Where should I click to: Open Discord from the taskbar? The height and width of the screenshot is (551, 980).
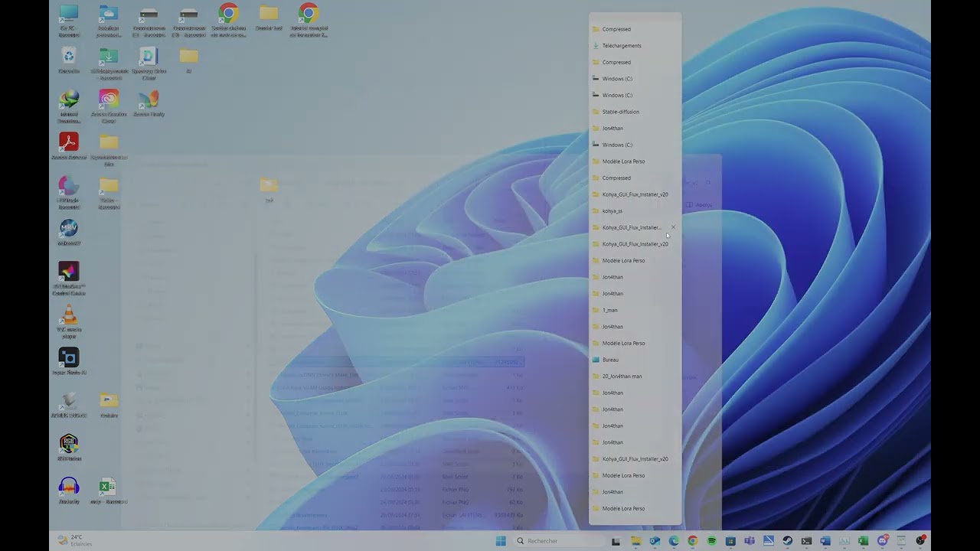[x=882, y=541]
